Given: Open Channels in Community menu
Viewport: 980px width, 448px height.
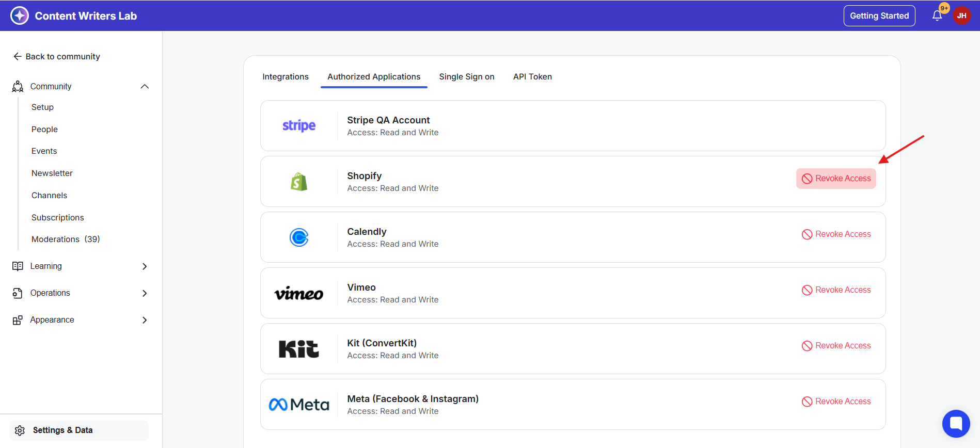Looking at the screenshot, I should (49, 195).
